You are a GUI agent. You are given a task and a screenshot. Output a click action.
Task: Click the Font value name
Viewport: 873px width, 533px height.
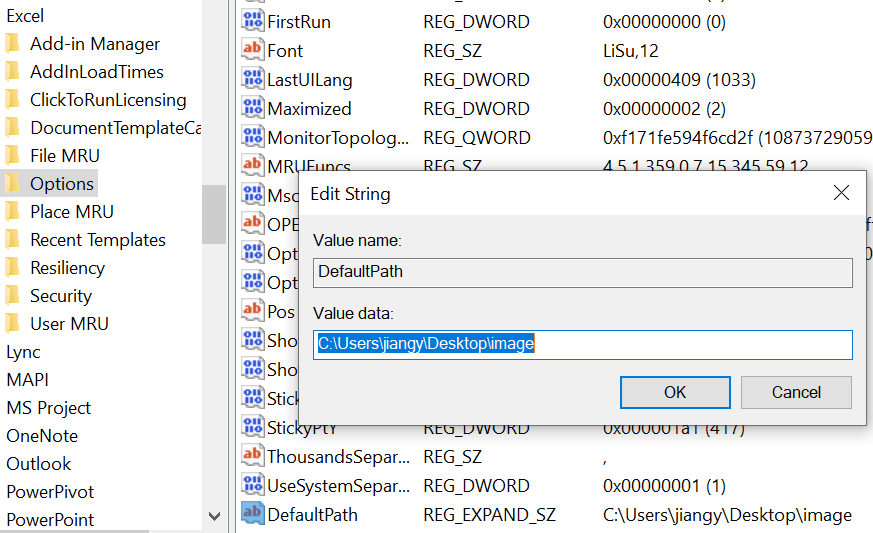pos(285,51)
